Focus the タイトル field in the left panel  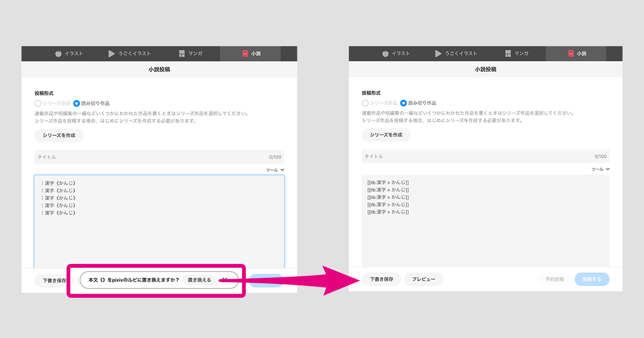pos(159,157)
